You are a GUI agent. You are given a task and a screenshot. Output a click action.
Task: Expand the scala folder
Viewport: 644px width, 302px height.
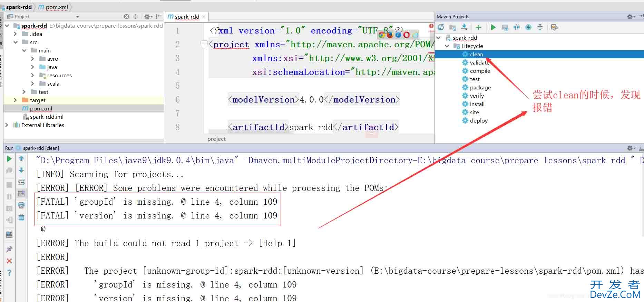click(32, 84)
